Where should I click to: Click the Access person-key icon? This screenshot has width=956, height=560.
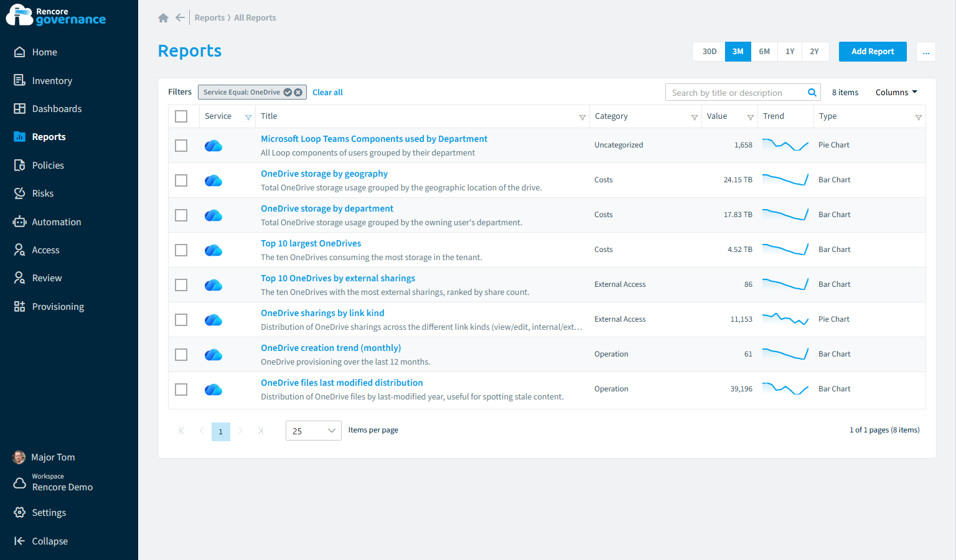tap(20, 250)
